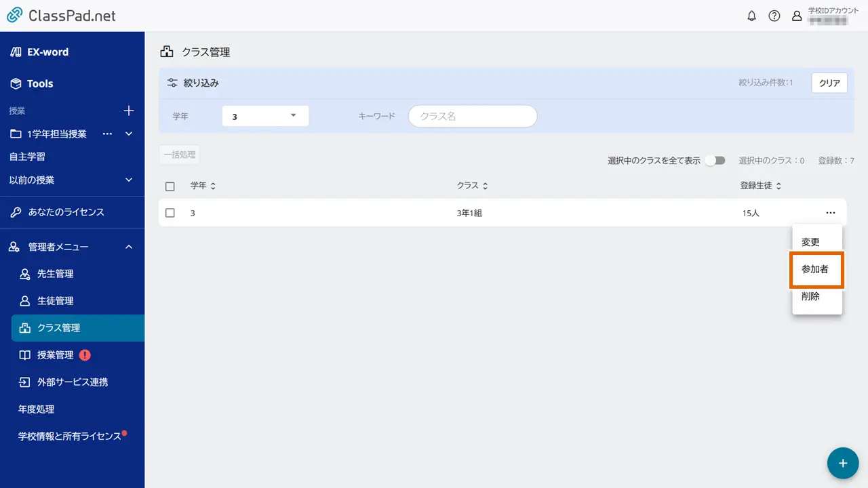Click the クラス名 keyword input field
Screen dimensions: 868x488
[x=473, y=115]
